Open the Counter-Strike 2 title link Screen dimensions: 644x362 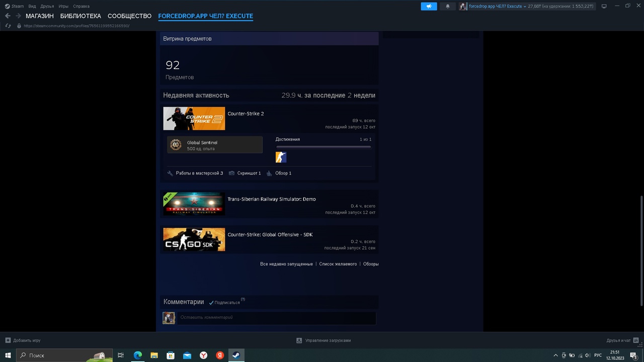pos(246,114)
